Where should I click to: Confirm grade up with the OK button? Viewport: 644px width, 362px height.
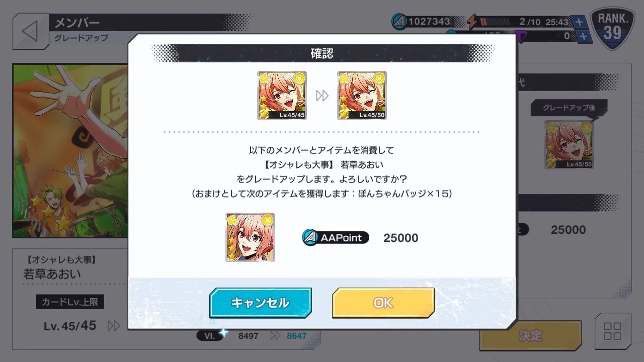[383, 303]
